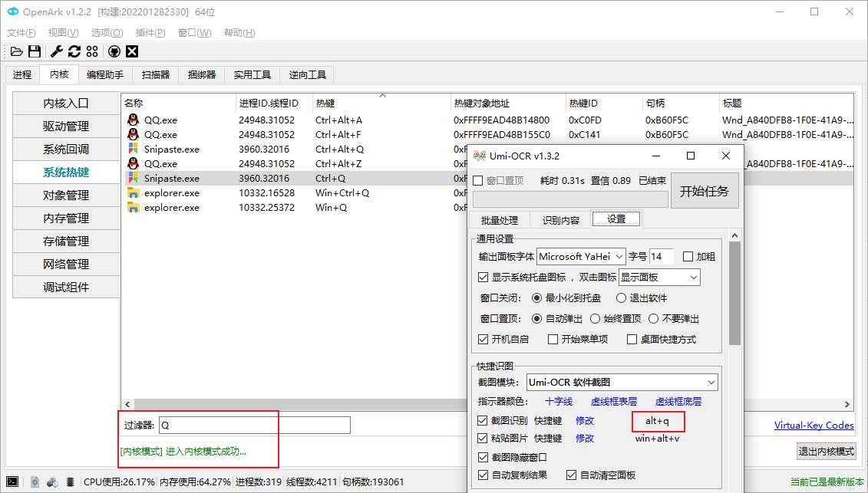Click the gear file icon in status bar
Image resolution: width=868 pixels, height=493 pixels.
click(x=35, y=482)
